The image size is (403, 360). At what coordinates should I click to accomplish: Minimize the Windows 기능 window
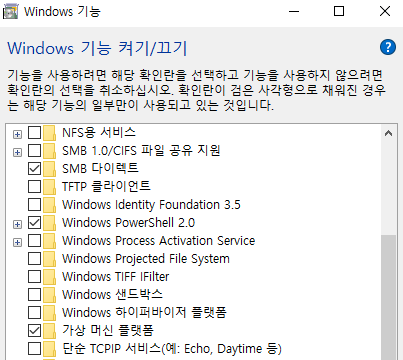294,12
